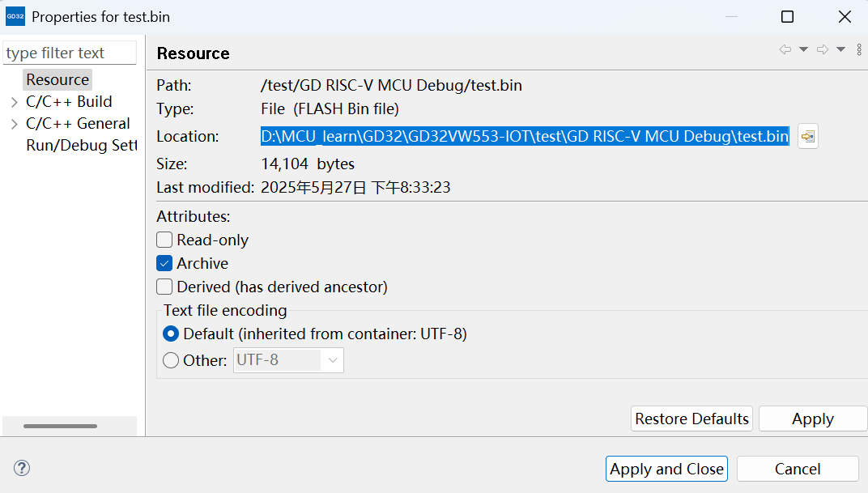Open the three-dot view menu icon
The height and width of the screenshot is (493, 868).
pos(859,50)
